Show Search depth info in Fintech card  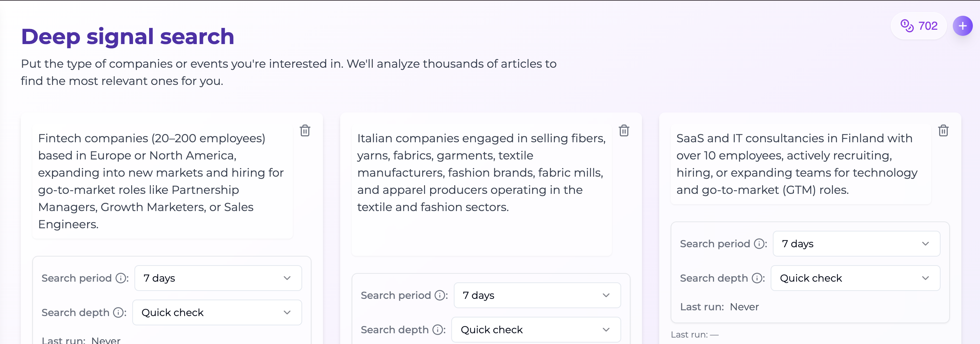click(x=118, y=312)
